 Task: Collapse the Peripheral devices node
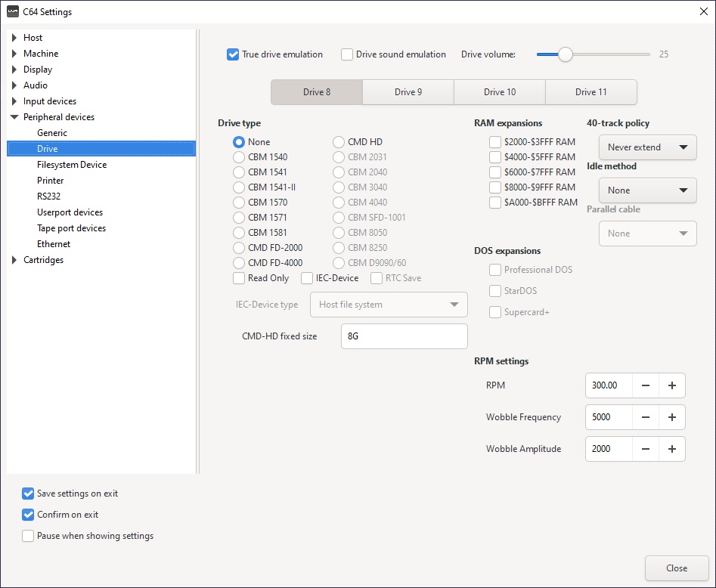(14, 117)
